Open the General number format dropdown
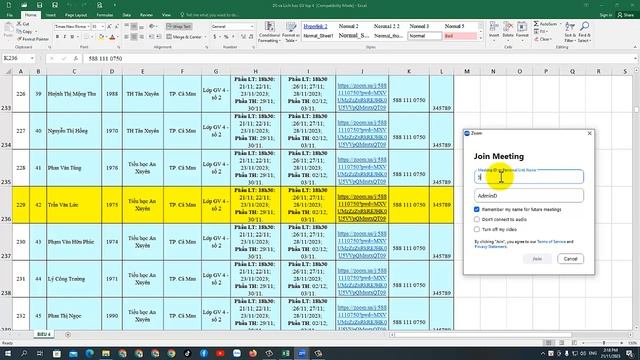This screenshot has height=360, width=640. point(252,27)
